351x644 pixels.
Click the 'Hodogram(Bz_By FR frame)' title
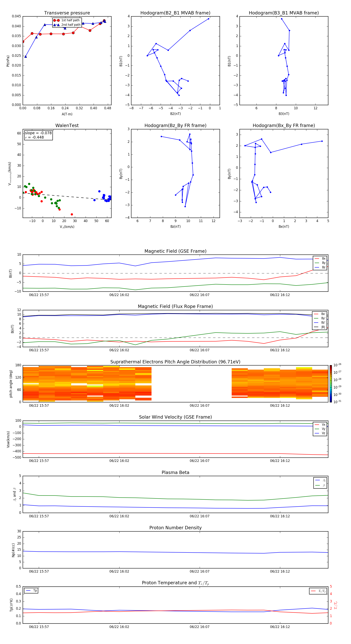175,125
